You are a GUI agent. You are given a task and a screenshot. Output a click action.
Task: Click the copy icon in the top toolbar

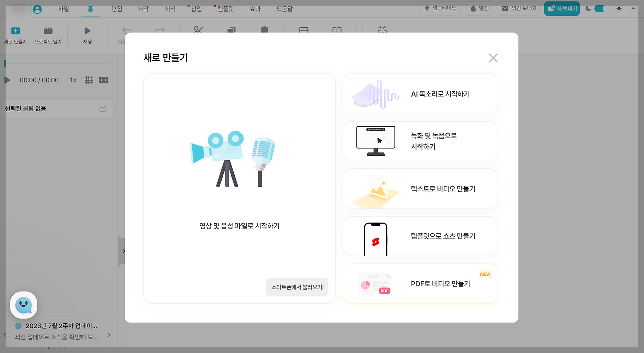231,30
